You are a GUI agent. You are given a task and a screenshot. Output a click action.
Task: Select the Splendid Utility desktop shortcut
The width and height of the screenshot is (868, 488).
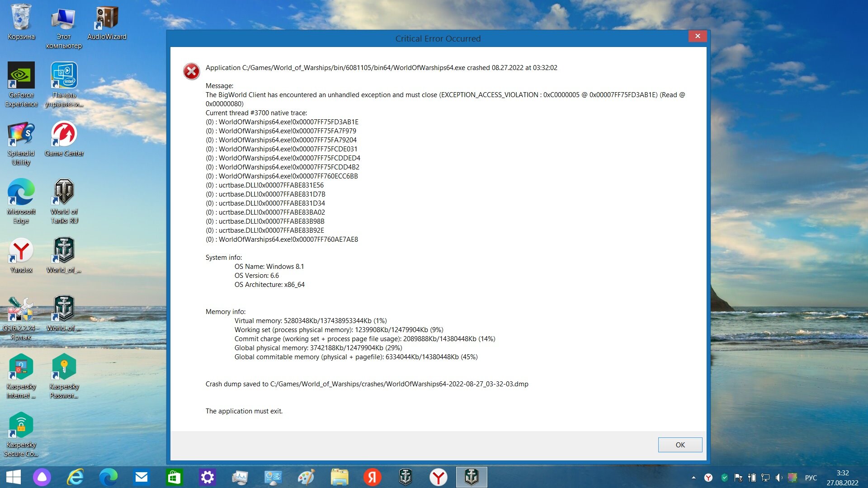(21, 143)
